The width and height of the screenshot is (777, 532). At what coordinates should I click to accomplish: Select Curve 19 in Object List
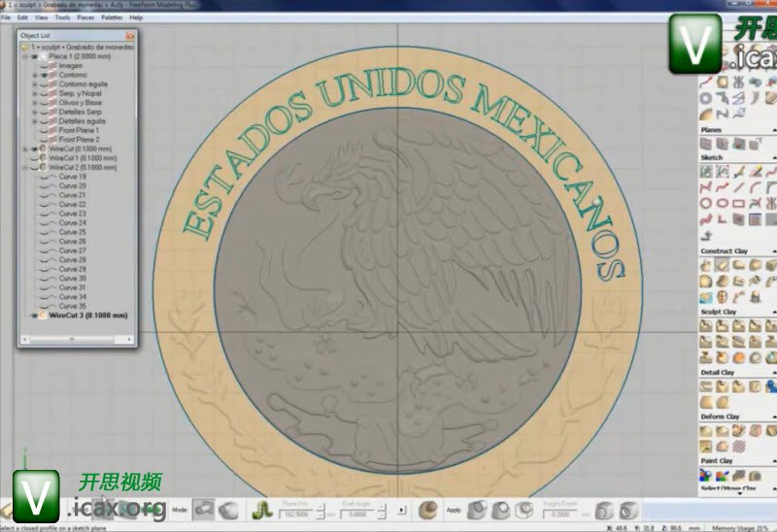[72, 177]
